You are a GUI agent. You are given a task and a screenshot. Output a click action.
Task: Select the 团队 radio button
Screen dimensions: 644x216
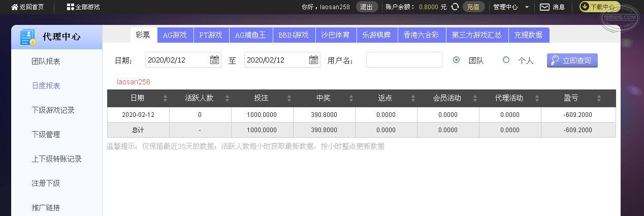coord(456,59)
